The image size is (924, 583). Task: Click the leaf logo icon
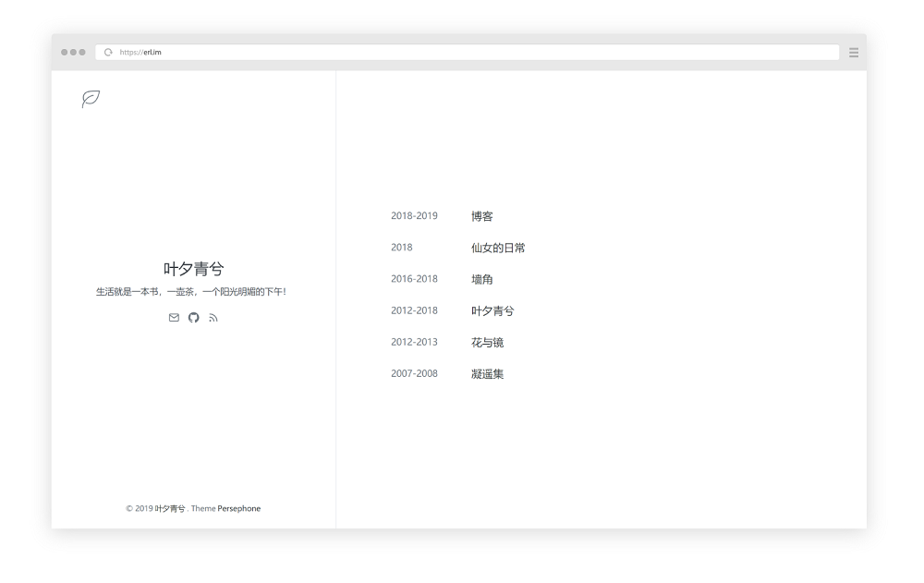click(91, 98)
